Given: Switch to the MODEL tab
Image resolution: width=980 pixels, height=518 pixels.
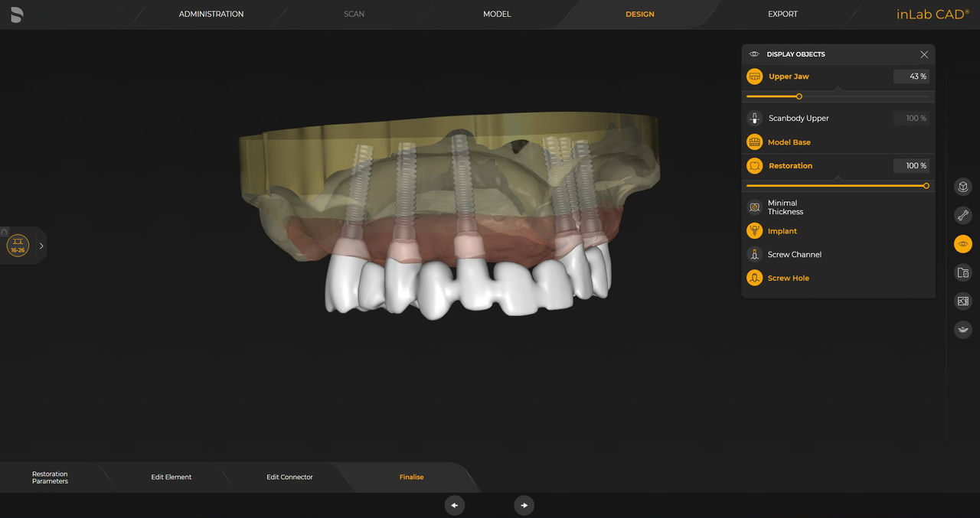Looking at the screenshot, I should click(496, 14).
